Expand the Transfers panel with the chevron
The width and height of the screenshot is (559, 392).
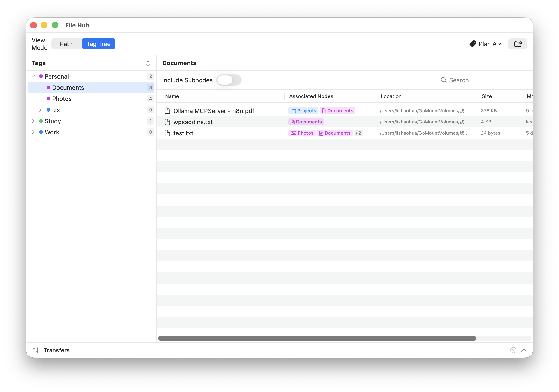point(524,350)
